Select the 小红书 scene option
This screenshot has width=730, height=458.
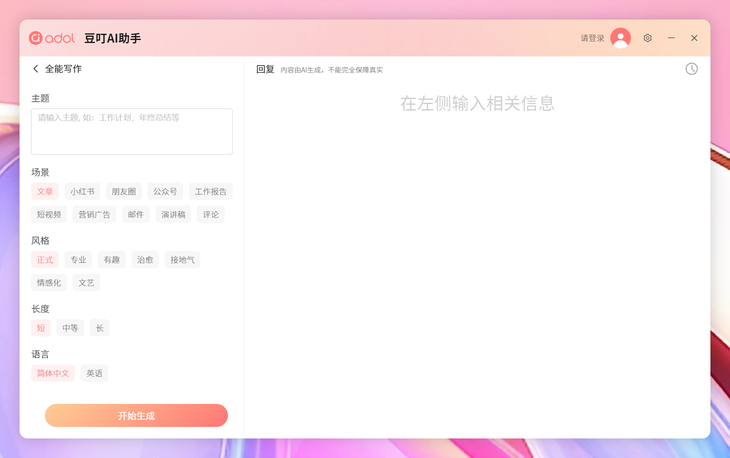(82, 191)
